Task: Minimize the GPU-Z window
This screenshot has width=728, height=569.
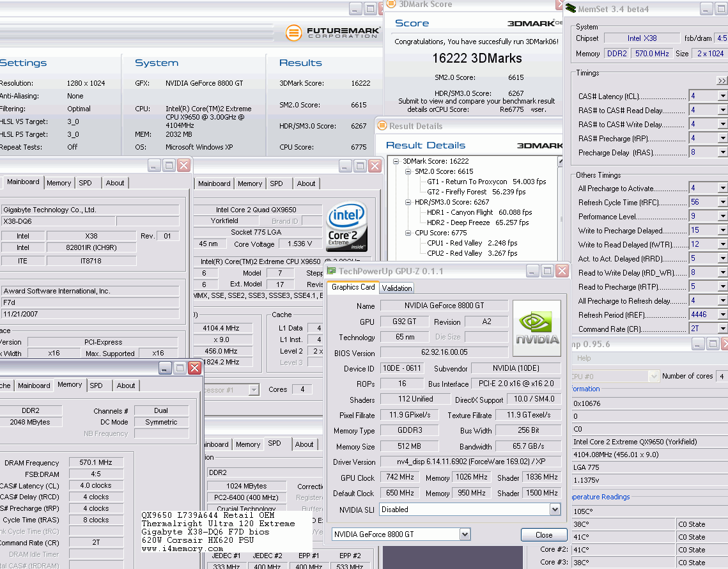Action: click(532, 271)
